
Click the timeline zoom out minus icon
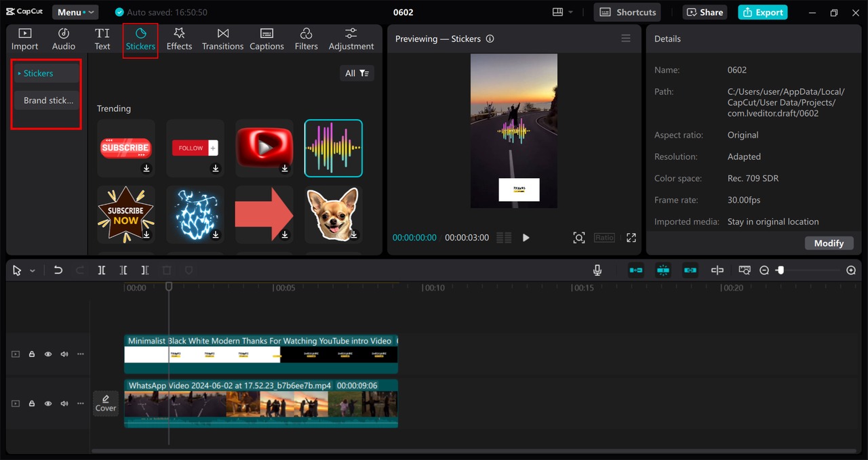coord(764,270)
